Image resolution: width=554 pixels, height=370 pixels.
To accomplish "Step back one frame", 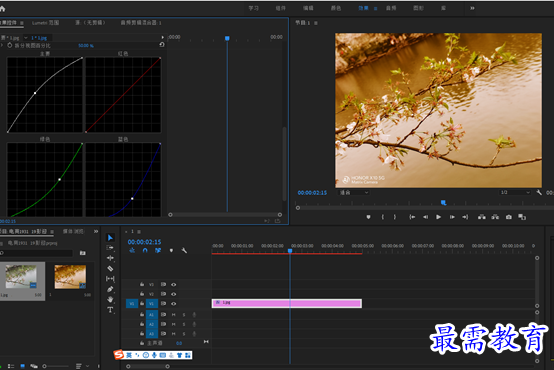I will (425, 217).
